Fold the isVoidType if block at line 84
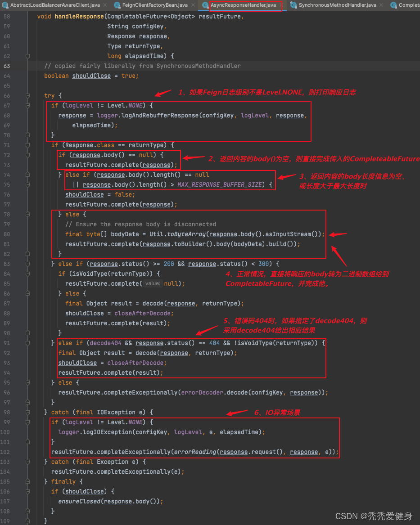The width and height of the screenshot is (420, 525). click(x=28, y=274)
